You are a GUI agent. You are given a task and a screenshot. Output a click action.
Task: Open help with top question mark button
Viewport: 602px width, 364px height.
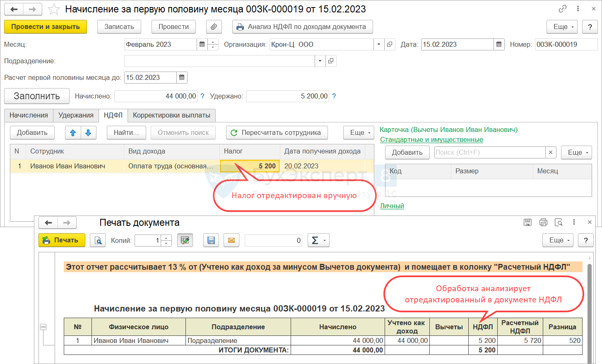[x=590, y=27]
